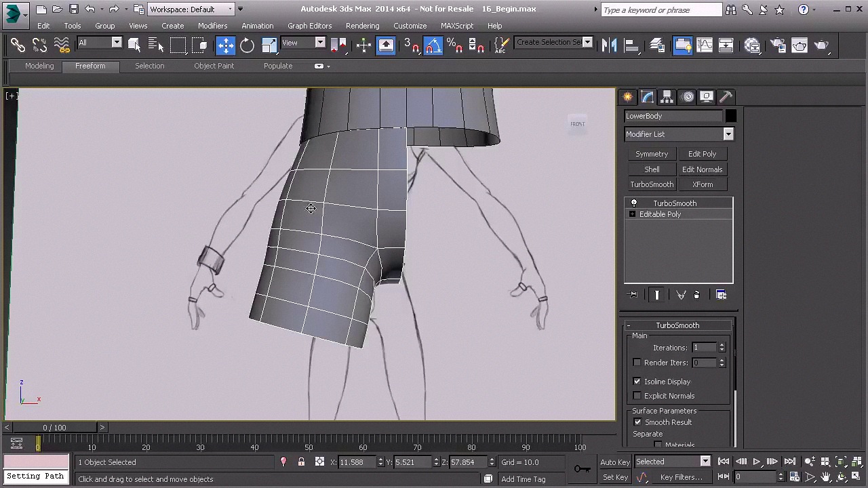Click the Render Production teapot
This screenshot has height=488, width=868.
pyautogui.click(x=821, y=45)
